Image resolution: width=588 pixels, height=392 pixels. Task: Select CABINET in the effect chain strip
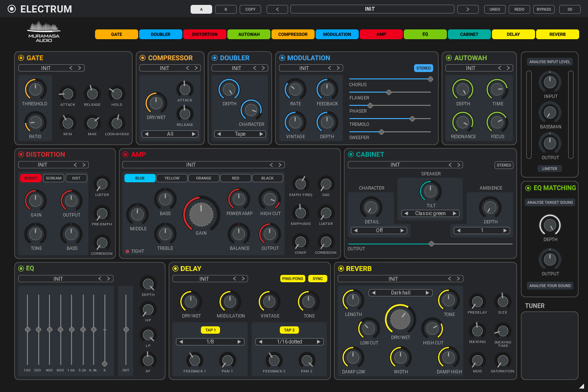(x=469, y=34)
